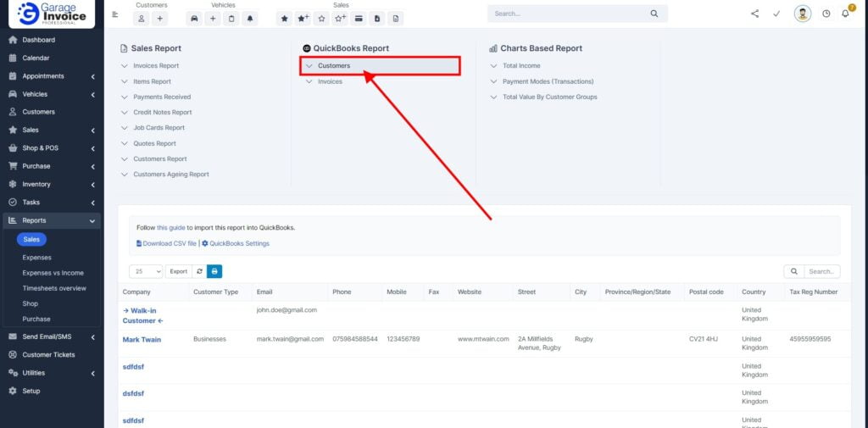Open the rows-per-page dropdown showing 25
868x428 pixels.
(147, 271)
